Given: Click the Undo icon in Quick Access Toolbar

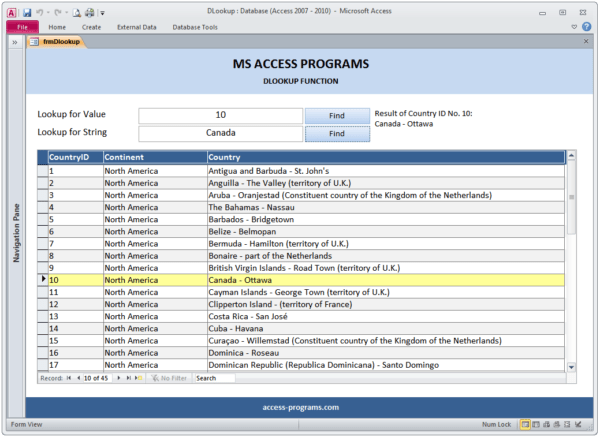Looking at the screenshot, I should coord(39,13).
